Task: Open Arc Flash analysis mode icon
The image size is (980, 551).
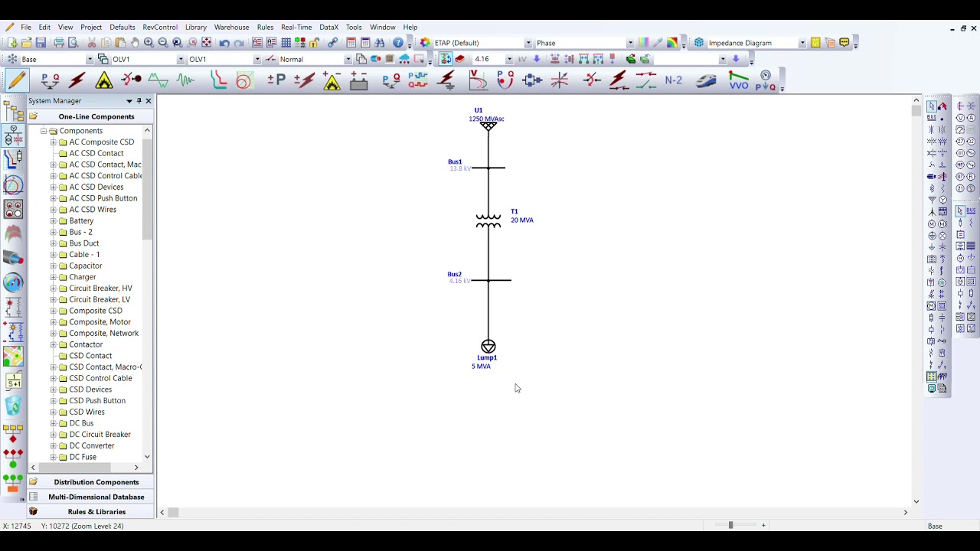Action: [x=104, y=80]
